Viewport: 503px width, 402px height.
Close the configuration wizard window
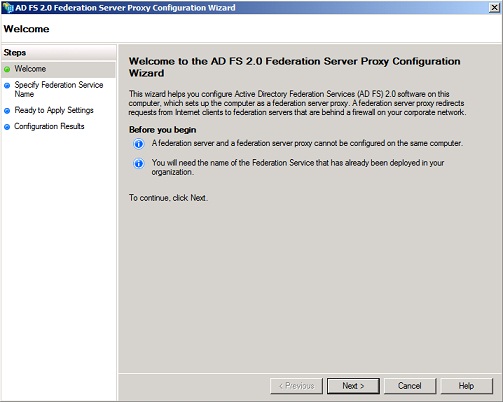[x=494, y=8]
